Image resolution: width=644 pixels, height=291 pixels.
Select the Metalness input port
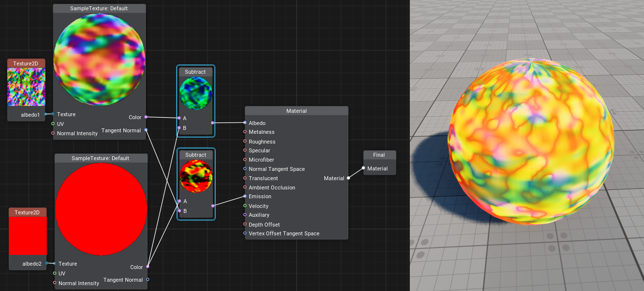coord(245,132)
